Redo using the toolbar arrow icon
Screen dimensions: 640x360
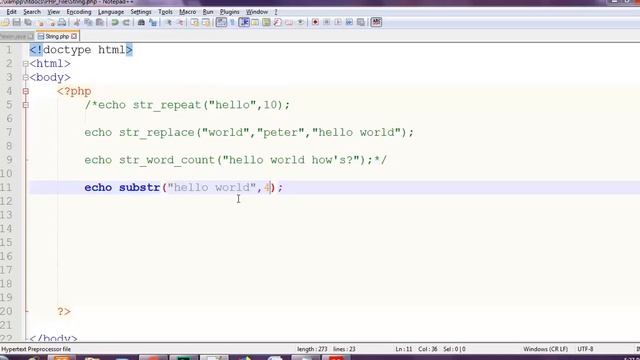(x=126, y=22)
